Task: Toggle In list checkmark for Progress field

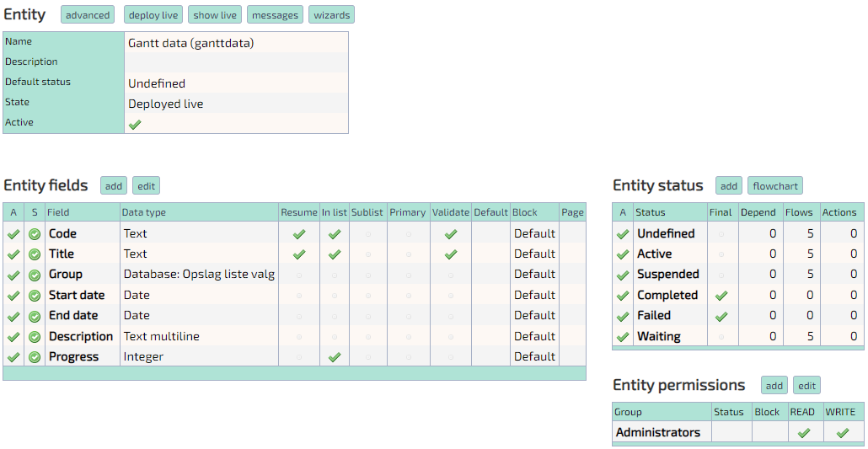Action: 335,357
